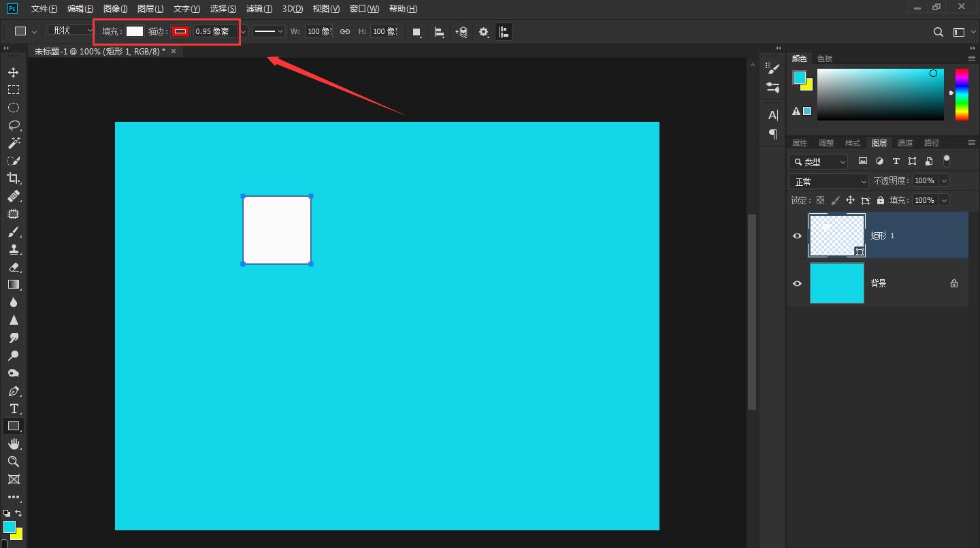Switch to the 通道 tab
This screenshot has height=548, width=980.
tap(904, 143)
